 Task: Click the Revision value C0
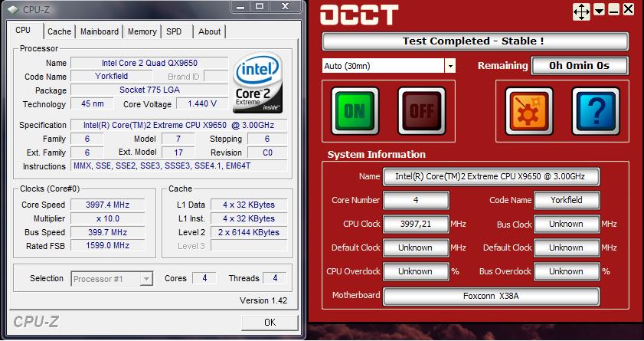click(x=267, y=152)
